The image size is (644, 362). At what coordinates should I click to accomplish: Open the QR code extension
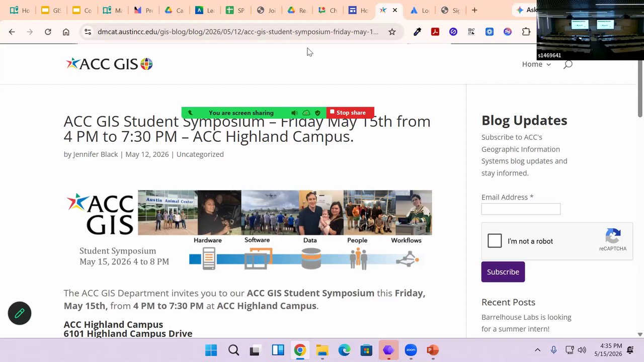click(x=471, y=32)
